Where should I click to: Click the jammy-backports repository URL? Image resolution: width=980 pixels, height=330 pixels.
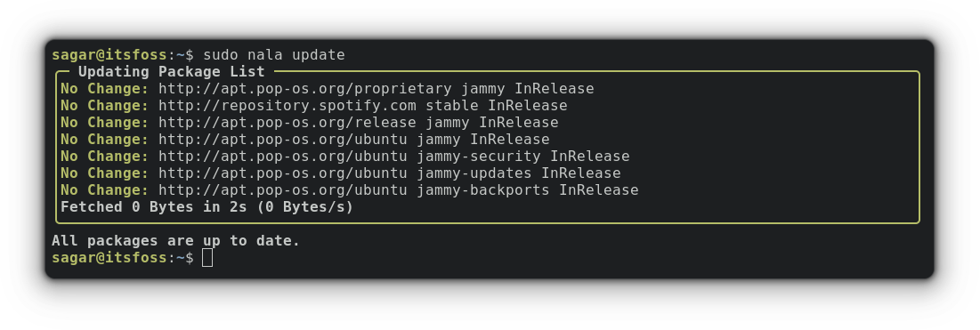398,190
